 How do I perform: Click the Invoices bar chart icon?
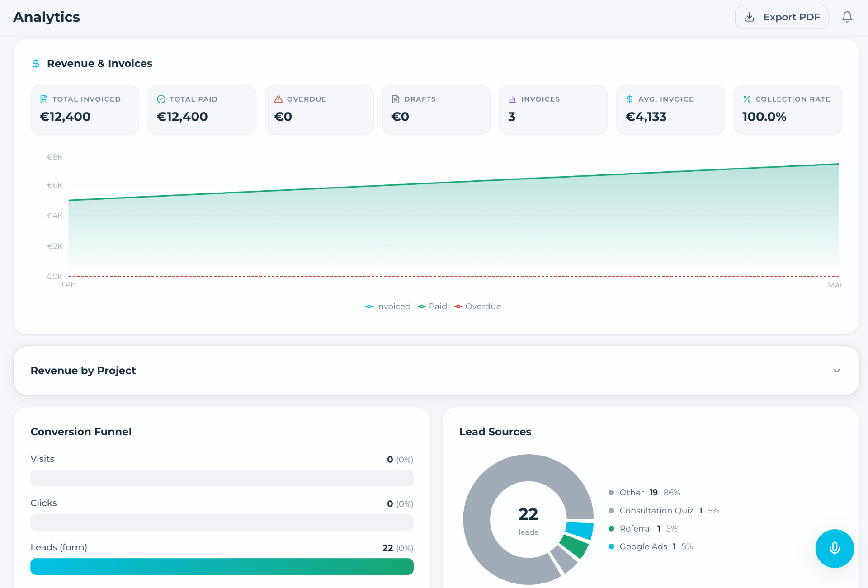pos(512,99)
